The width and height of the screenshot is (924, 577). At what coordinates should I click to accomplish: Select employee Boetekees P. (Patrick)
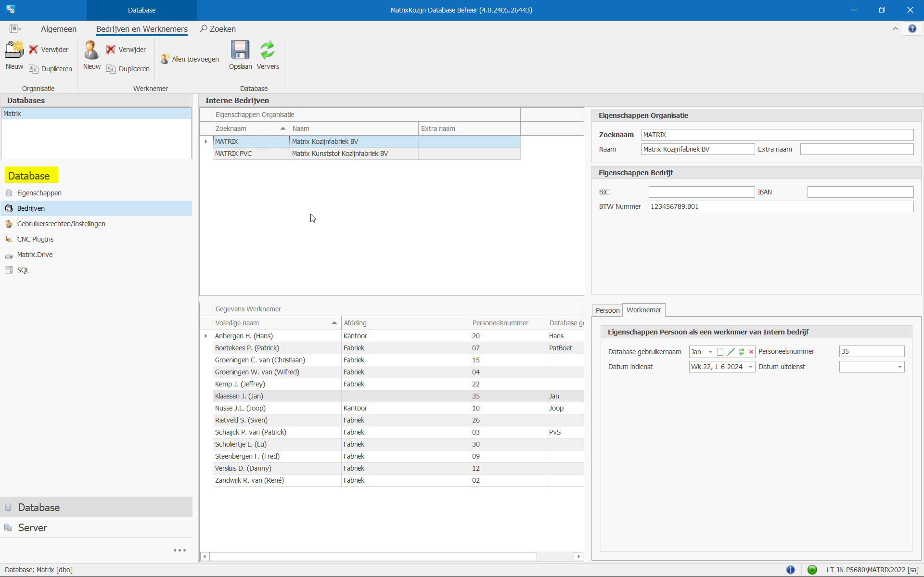(398, 348)
